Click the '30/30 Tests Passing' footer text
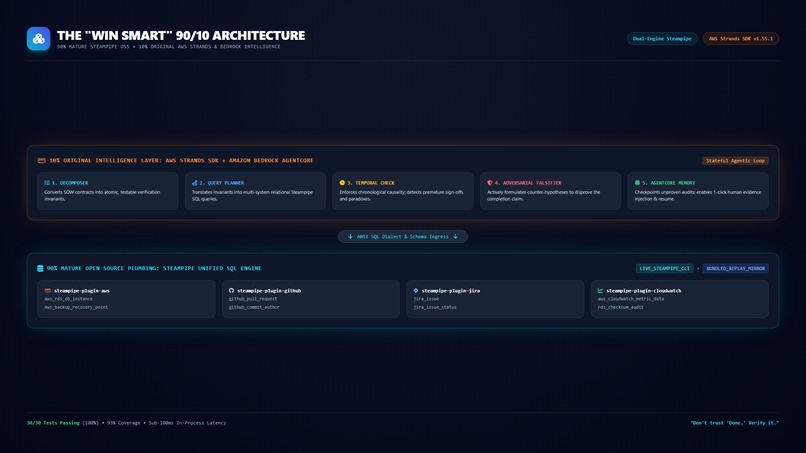 53,423
